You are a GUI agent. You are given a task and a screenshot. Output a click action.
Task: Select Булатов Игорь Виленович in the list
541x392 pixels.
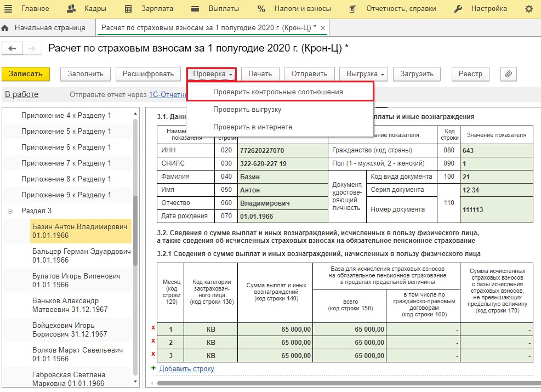pyautogui.click(x=80, y=280)
